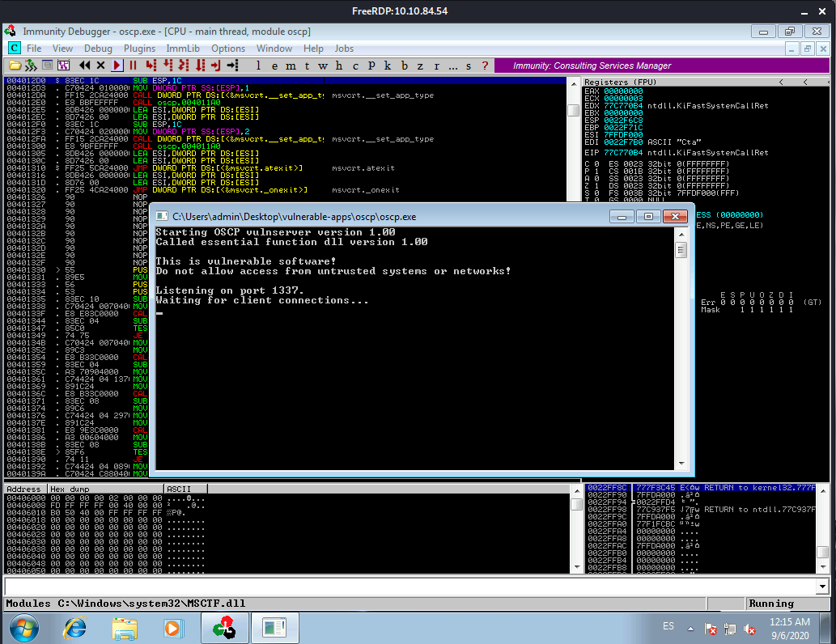
Task: Select stack row 0022FF8C RETURN to kernel32
Action: click(701, 487)
